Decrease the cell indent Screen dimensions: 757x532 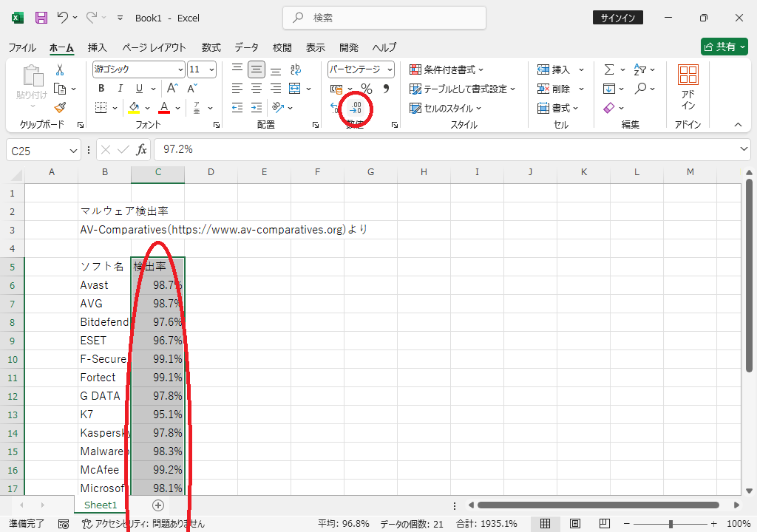pos(237,108)
